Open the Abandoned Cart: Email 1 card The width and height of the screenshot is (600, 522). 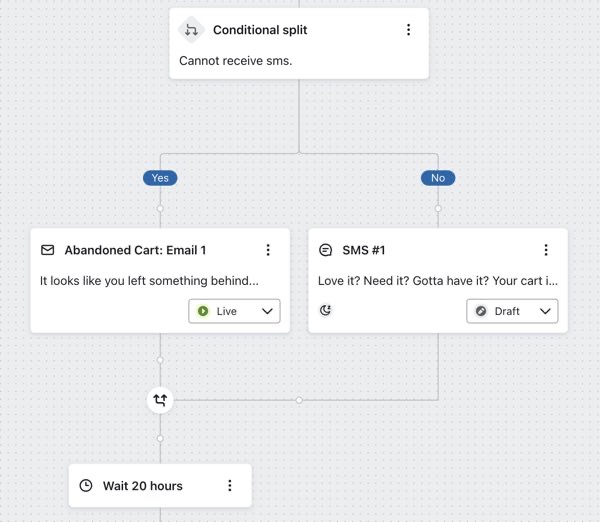[150, 280]
